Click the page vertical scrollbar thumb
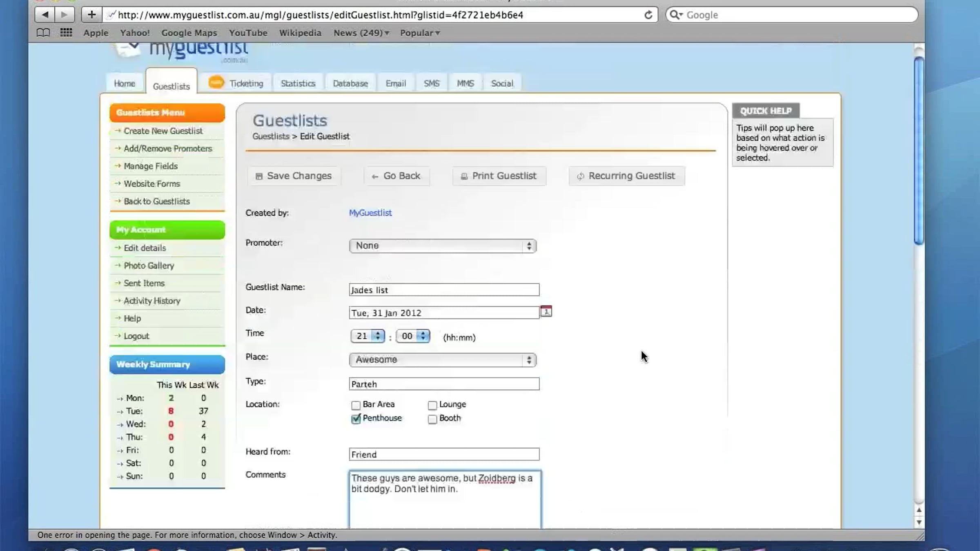 pyautogui.click(x=919, y=151)
